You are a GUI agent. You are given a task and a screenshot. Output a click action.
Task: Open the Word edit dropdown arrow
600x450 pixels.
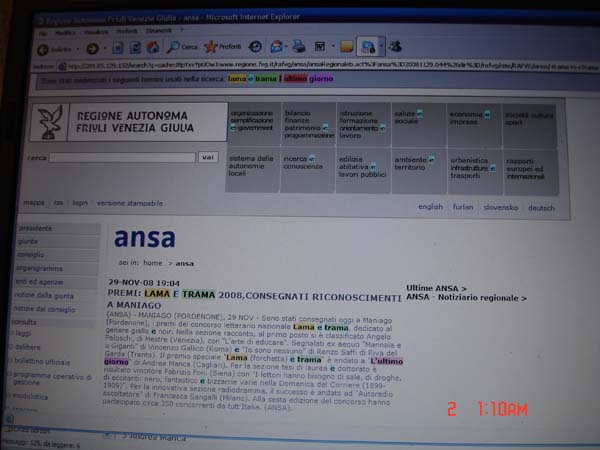tap(333, 46)
